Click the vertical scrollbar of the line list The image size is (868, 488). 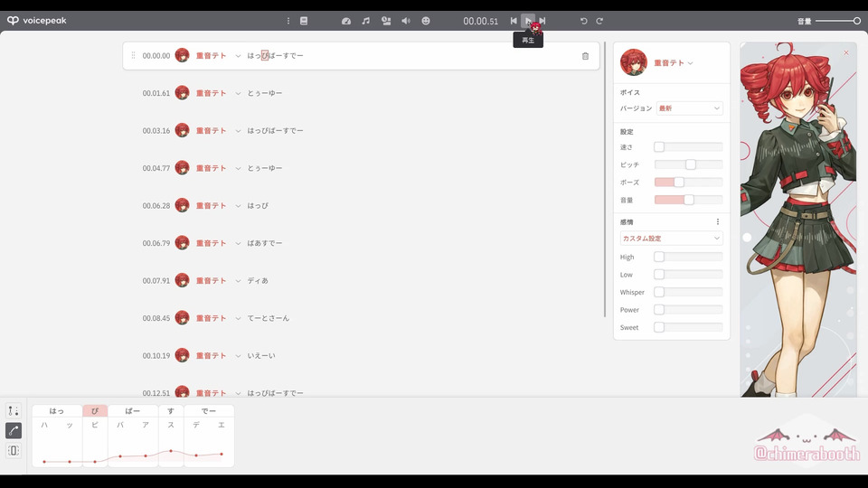pos(605,179)
